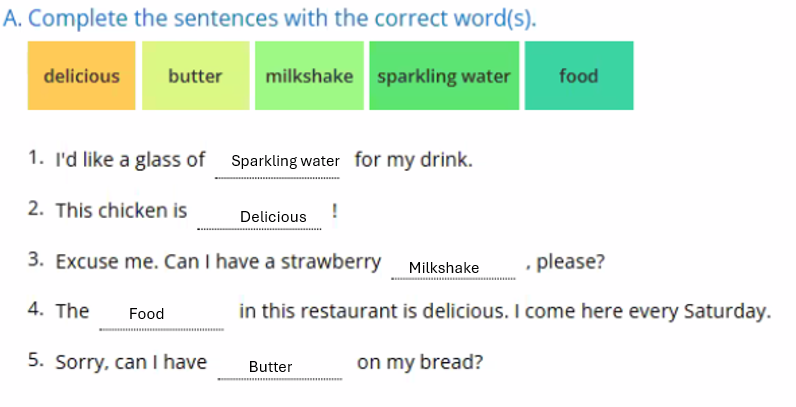Click the 'Complete the sentences' heading
796x407 pixels.
coord(270,19)
